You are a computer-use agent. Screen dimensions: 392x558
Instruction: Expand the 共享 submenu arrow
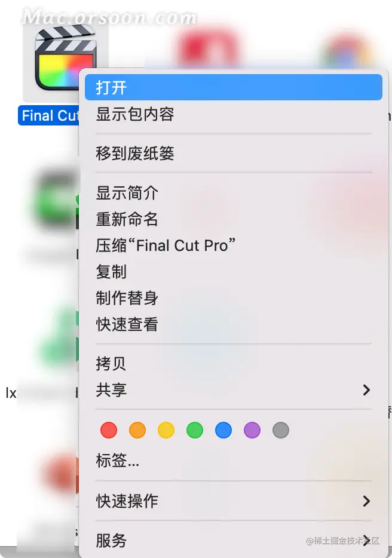coord(366,390)
